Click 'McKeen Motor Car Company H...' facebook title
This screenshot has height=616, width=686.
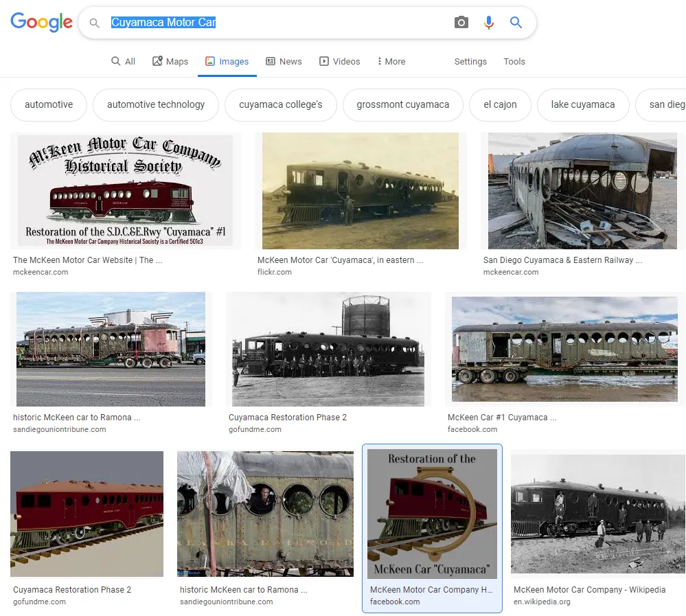click(x=431, y=590)
